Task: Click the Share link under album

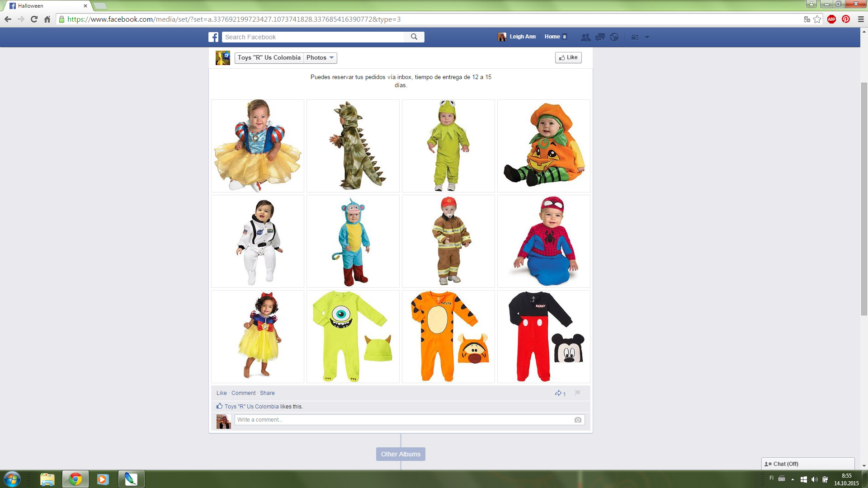Action: pos(267,393)
